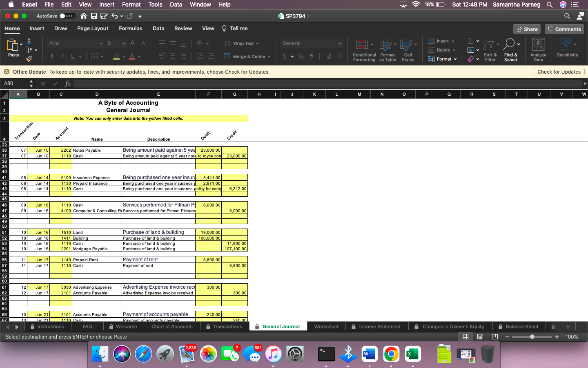This screenshot has height=368, width=588.
Task: Click the Increase Indent icon
Action: [x=210, y=56]
